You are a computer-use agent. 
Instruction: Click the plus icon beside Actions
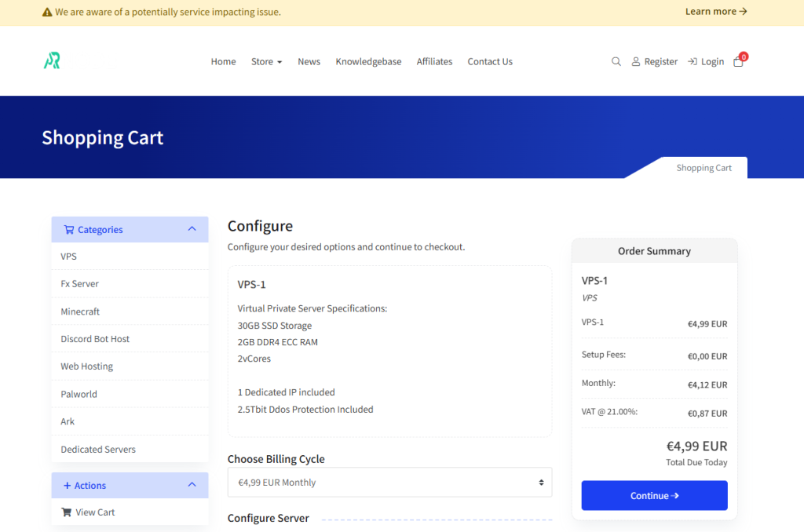coord(67,486)
